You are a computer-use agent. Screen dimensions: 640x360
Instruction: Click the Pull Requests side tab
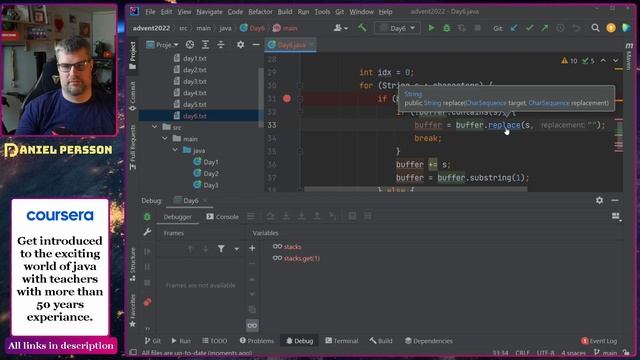(133, 147)
